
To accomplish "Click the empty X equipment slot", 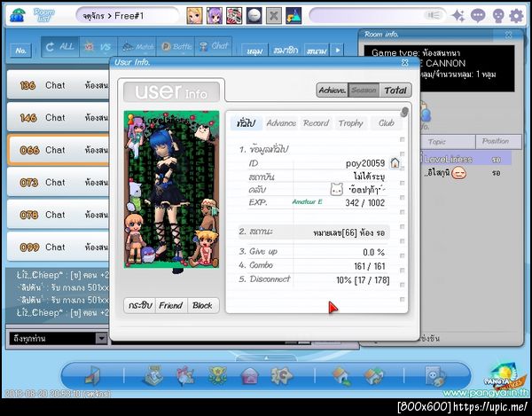I will [x=273, y=16].
